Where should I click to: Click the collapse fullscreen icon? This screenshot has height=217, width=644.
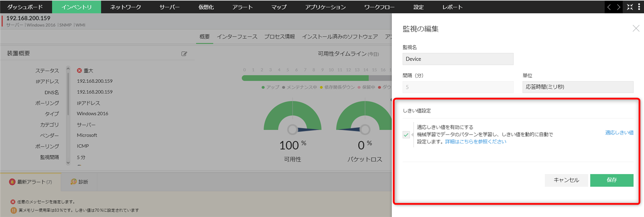(630, 7)
